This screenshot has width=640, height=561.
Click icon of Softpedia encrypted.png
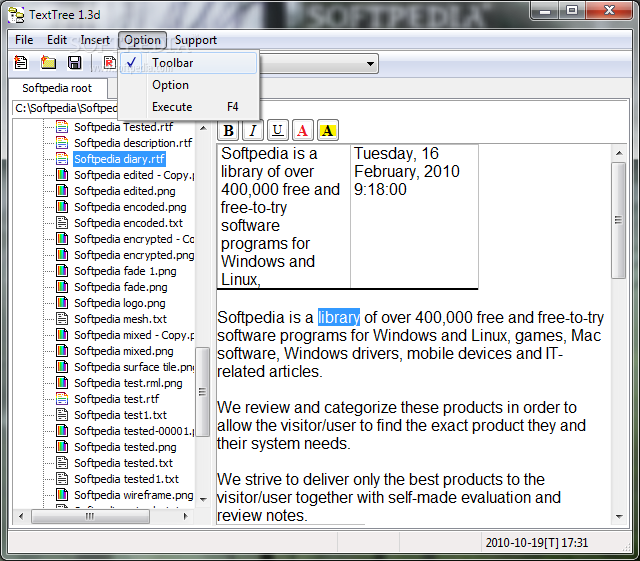click(x=62, y=255)
